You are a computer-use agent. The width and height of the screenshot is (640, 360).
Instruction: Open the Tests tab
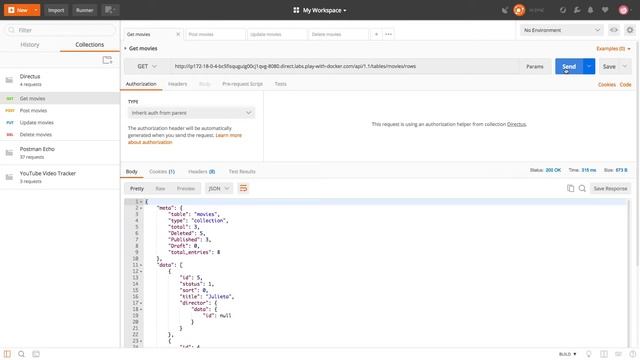click(x=280, y=84)
